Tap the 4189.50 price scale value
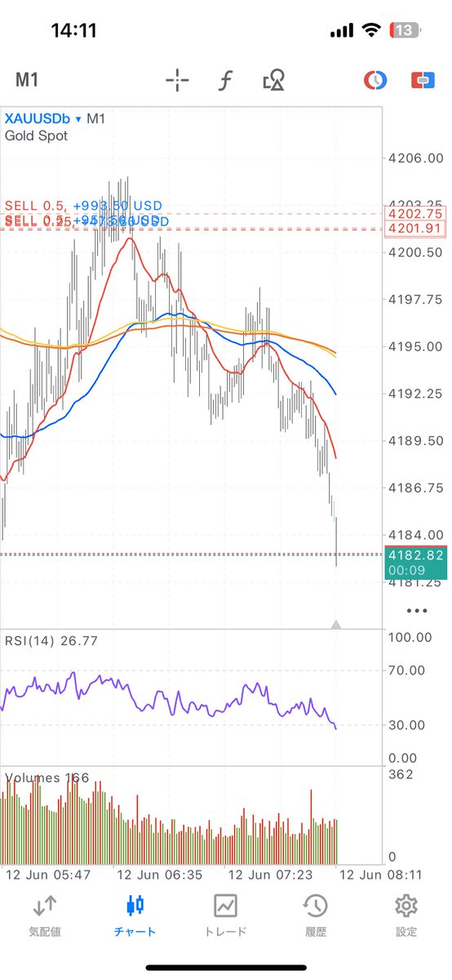Viewport: 452px width, 980px height. point(417,440)
